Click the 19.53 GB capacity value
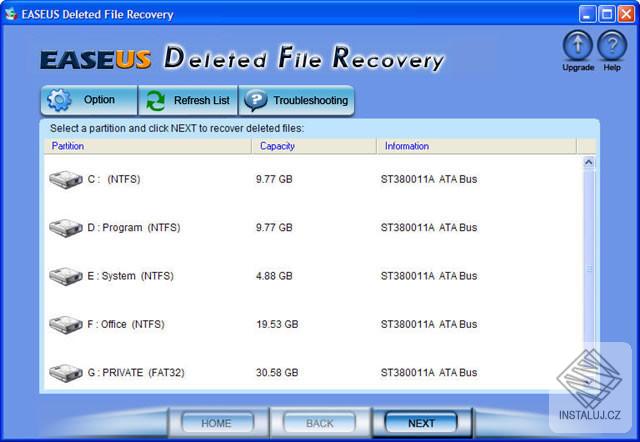This screenshot has width=640, height=442. (277, 324)
